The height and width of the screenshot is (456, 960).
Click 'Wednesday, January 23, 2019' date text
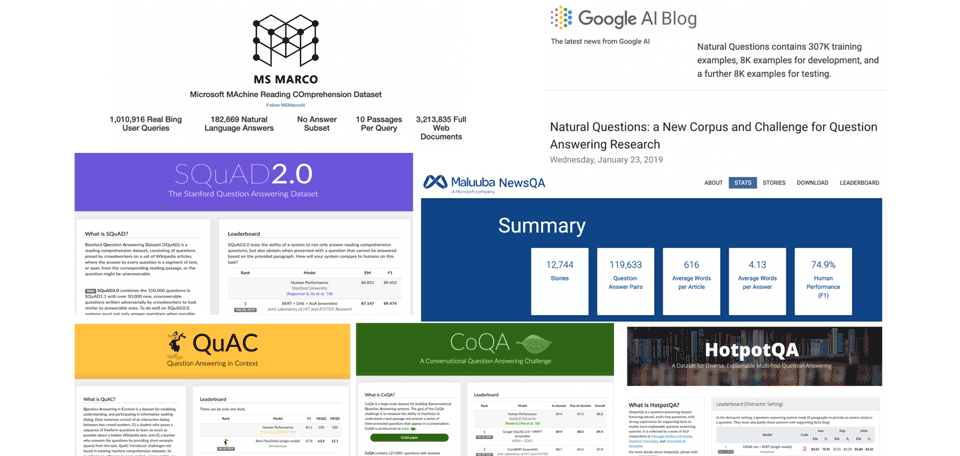pos(607,160)
